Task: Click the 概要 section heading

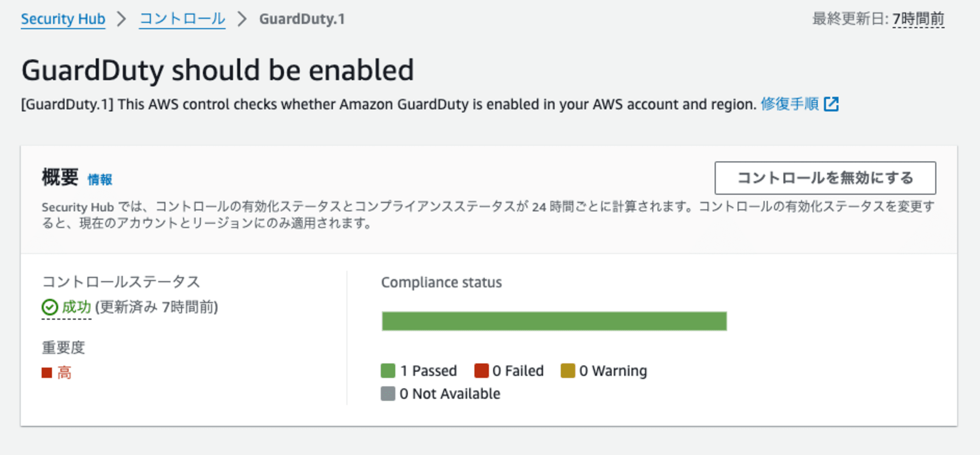Action: [x=60, y=177]
